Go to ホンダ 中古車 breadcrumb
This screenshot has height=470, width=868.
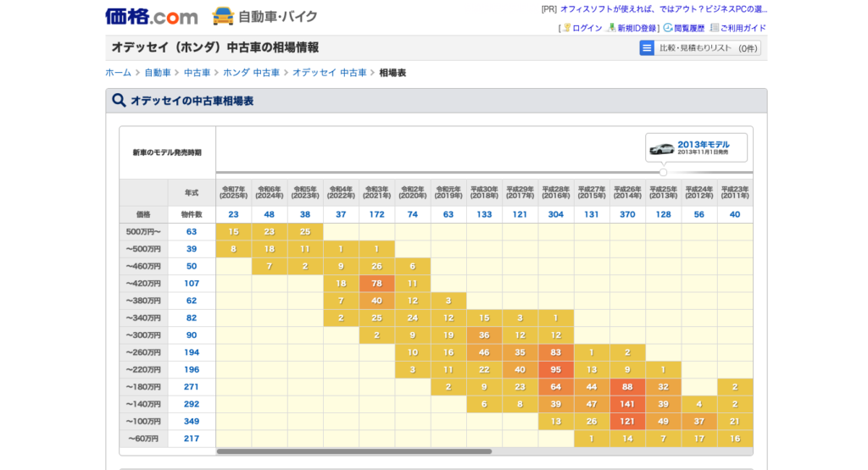[x=251, y=73]
